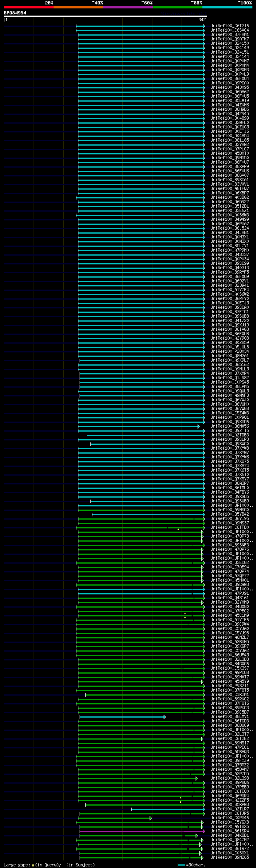
Task: Select the UniRef100_C6TFB0 label
Action: tap(230, 528)
